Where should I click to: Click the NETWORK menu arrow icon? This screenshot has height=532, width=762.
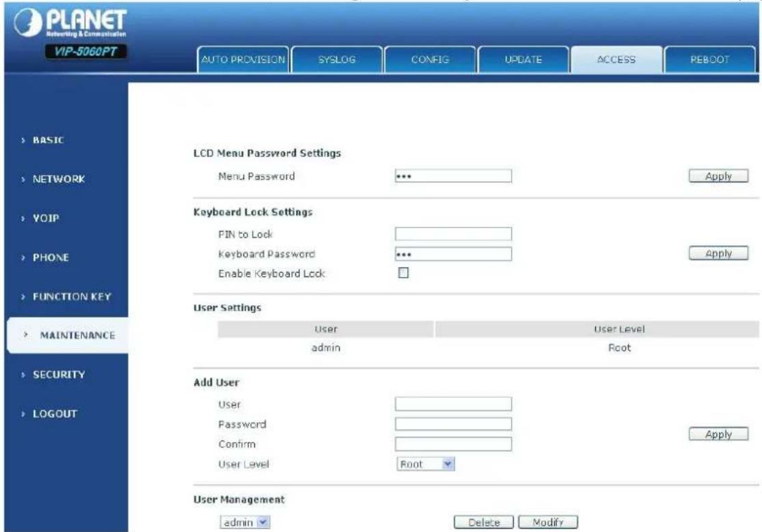tap(23, 180)
